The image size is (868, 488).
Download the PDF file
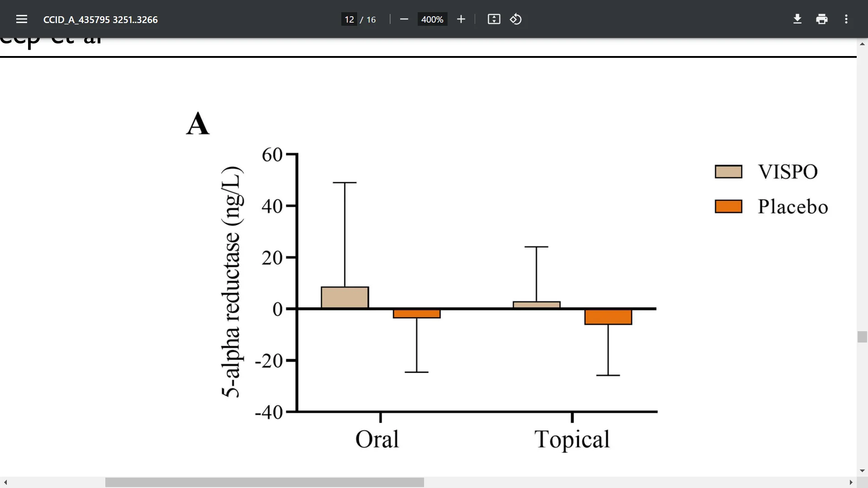[x=797, y=19]
